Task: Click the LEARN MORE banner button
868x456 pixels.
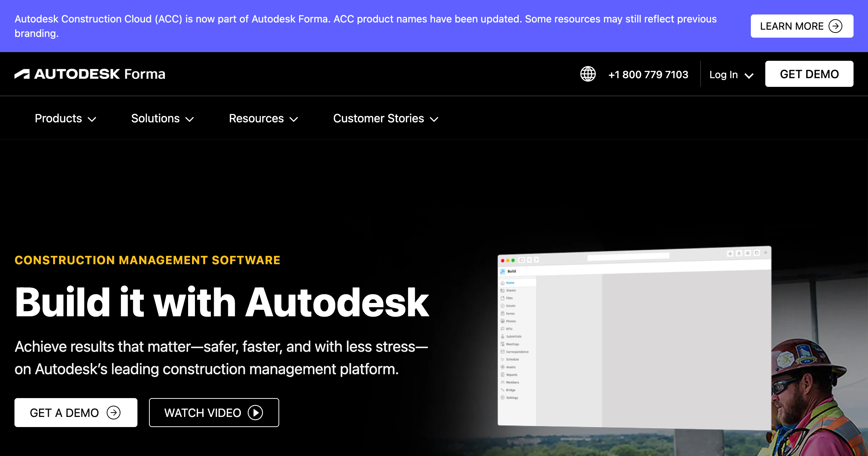Action: [x=802, y=26]
